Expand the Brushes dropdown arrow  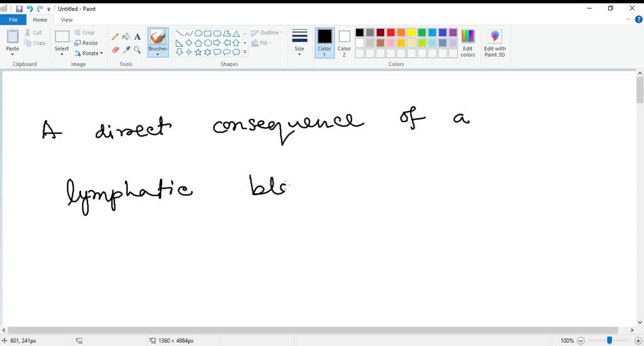click(x=158, y=54)
